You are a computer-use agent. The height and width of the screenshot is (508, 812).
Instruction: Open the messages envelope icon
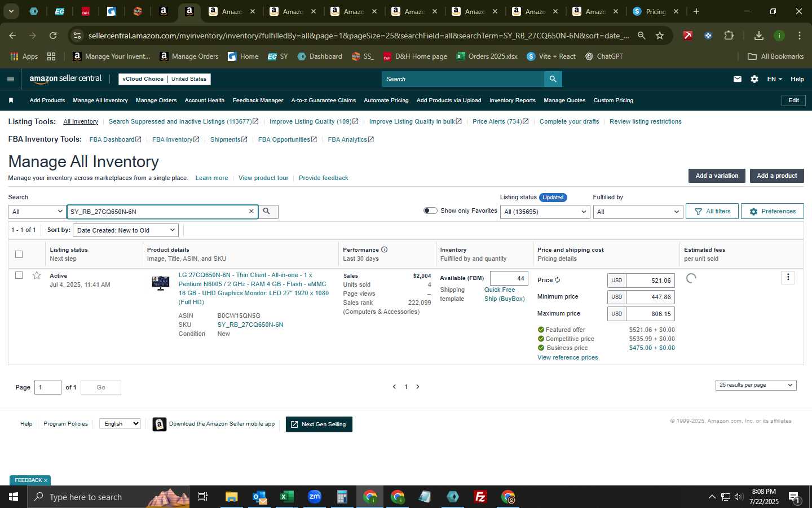[x=738, y=79]
